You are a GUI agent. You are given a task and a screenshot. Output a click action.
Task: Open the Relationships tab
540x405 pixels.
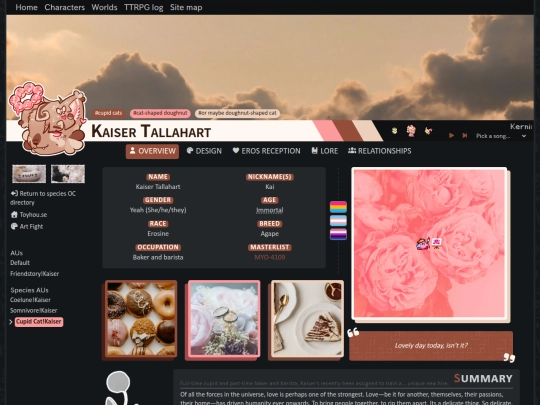click(x=380, y=151)
